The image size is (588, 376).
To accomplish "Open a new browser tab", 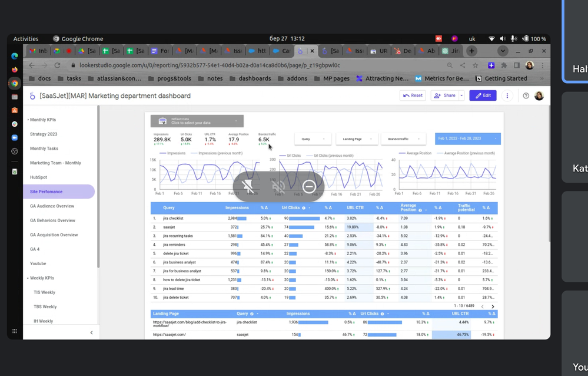I will 471,51.
